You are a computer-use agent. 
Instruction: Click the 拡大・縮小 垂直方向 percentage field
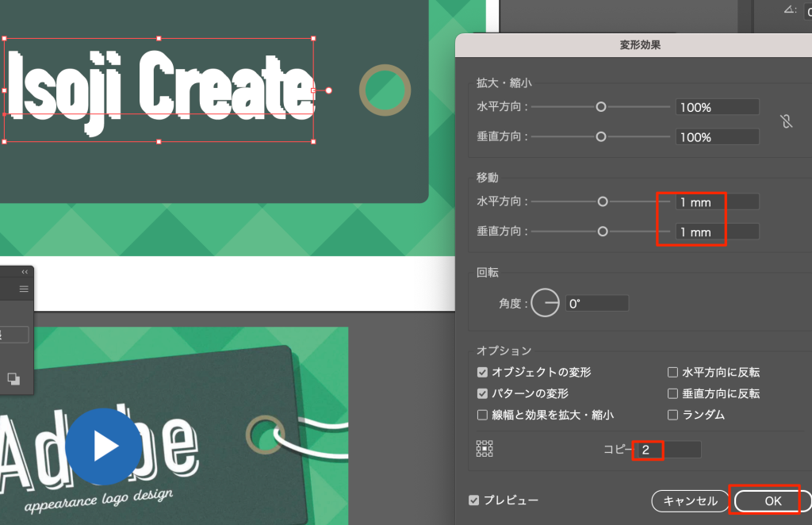coord(717,137)
